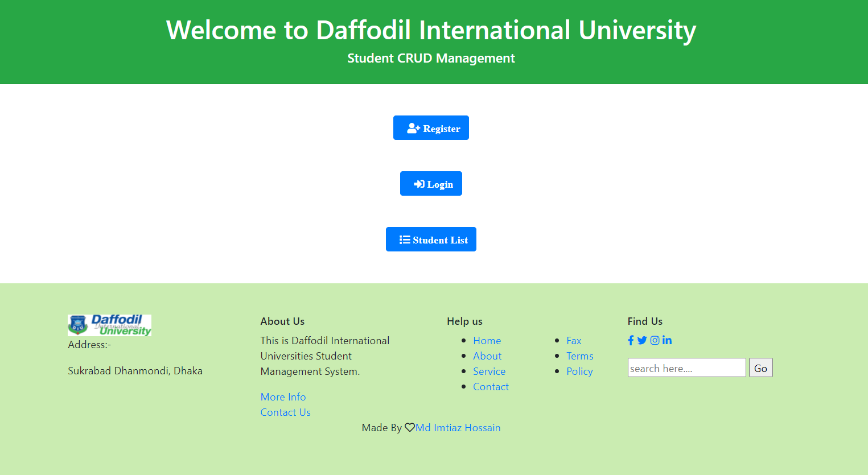Click the Service link
This screenshot has height=475, width=868.
click(489, 371)
